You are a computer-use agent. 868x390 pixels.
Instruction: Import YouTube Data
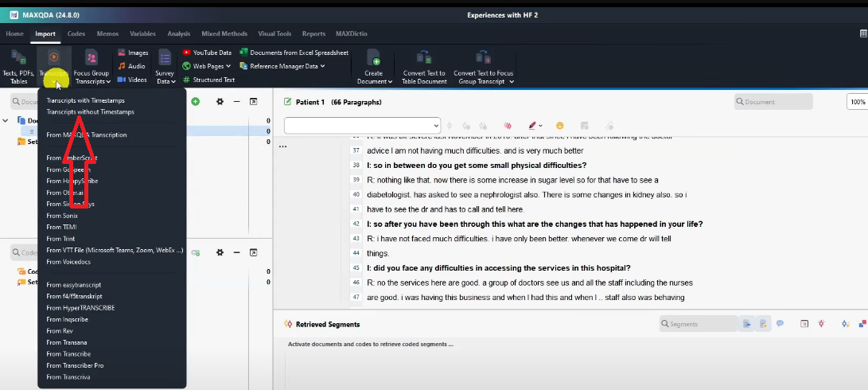pyautogui.click(x=207, y=53)
